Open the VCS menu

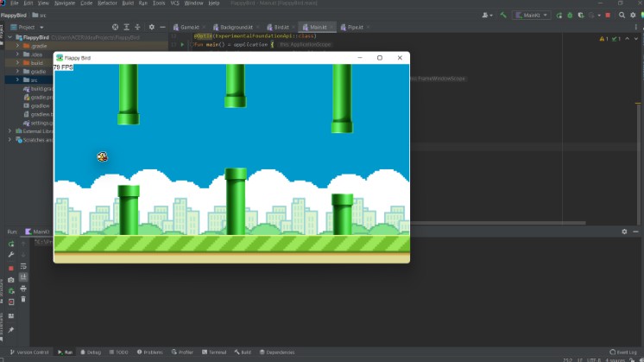(174, 3)
